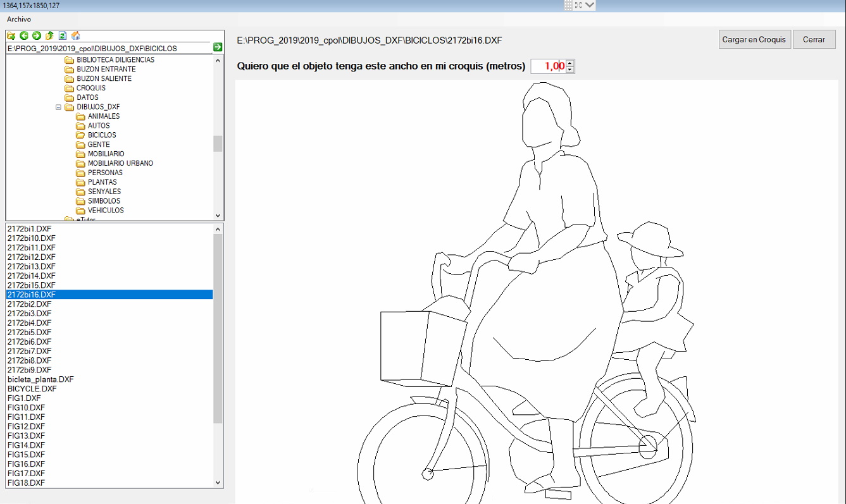Open the SIMBOLOS folder
This screenshot has width=846, height=504.
click(x=104, y=201)
